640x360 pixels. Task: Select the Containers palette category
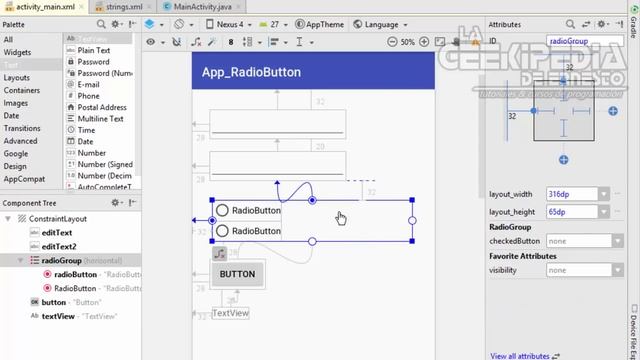pos(22,90)
